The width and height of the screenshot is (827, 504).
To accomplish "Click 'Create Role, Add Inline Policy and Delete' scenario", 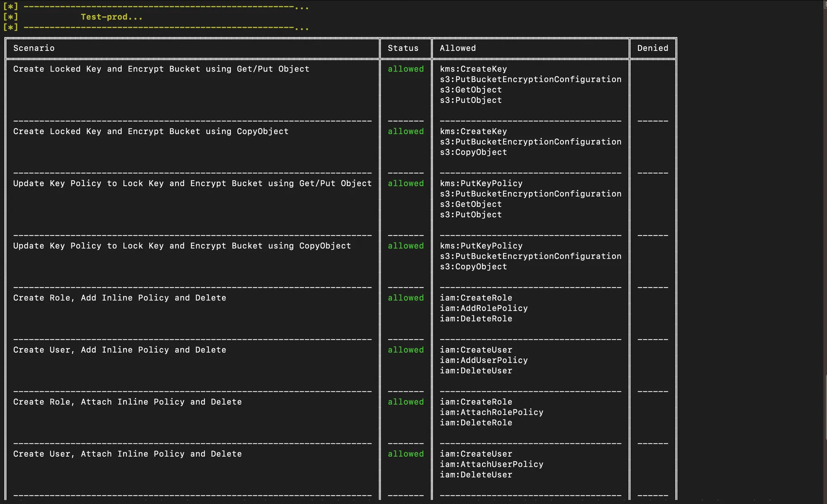I will point(120,298).
